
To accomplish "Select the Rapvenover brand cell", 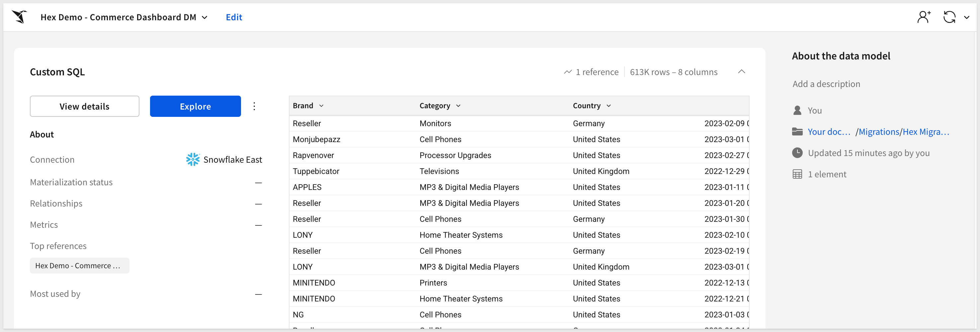I will coord(352,155).
